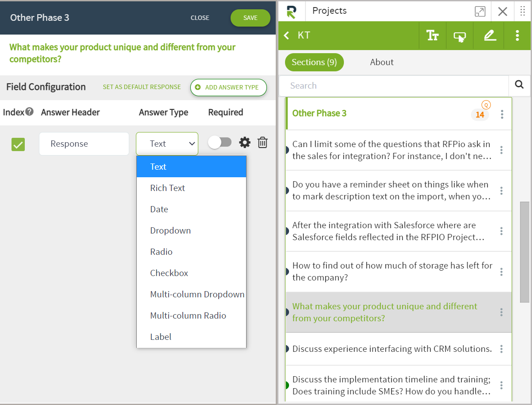The height and width of the screenshot is (405, 532).
Task: Click the panel drag handle dots
Action: 523,11
